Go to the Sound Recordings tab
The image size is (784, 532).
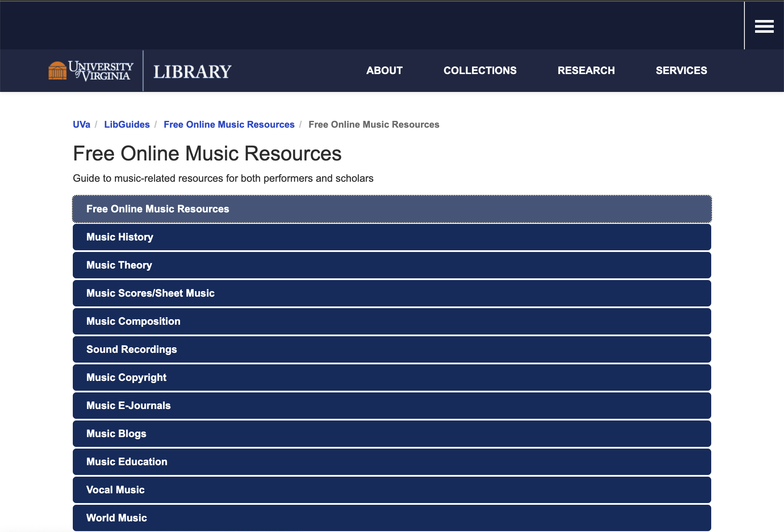[392, 349]
